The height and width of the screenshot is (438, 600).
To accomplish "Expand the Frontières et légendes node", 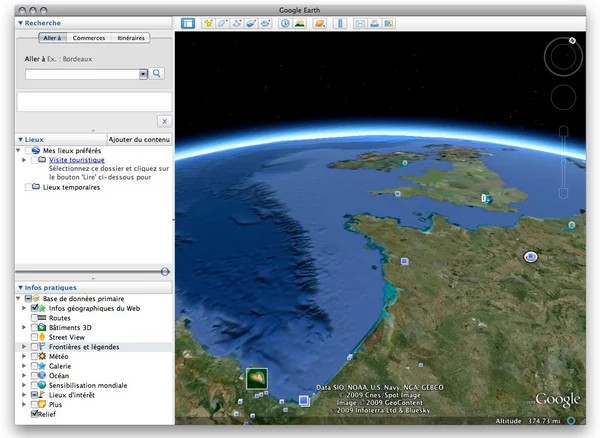I will point(24,347).
